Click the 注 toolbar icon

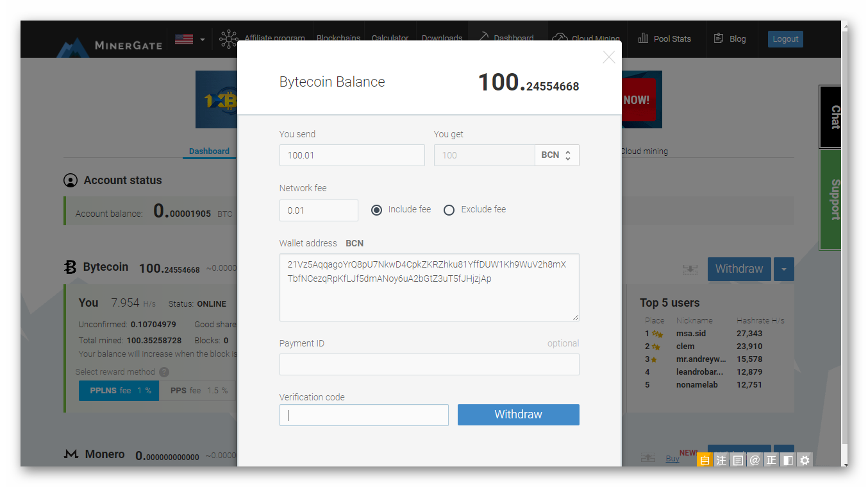721,460
